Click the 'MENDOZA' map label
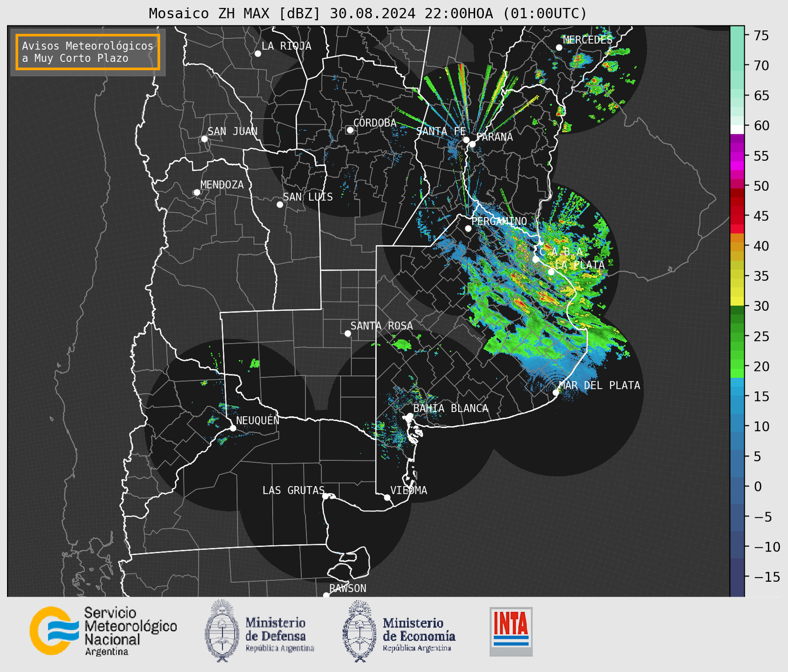The image size is (788, 672). click(222, 185)
